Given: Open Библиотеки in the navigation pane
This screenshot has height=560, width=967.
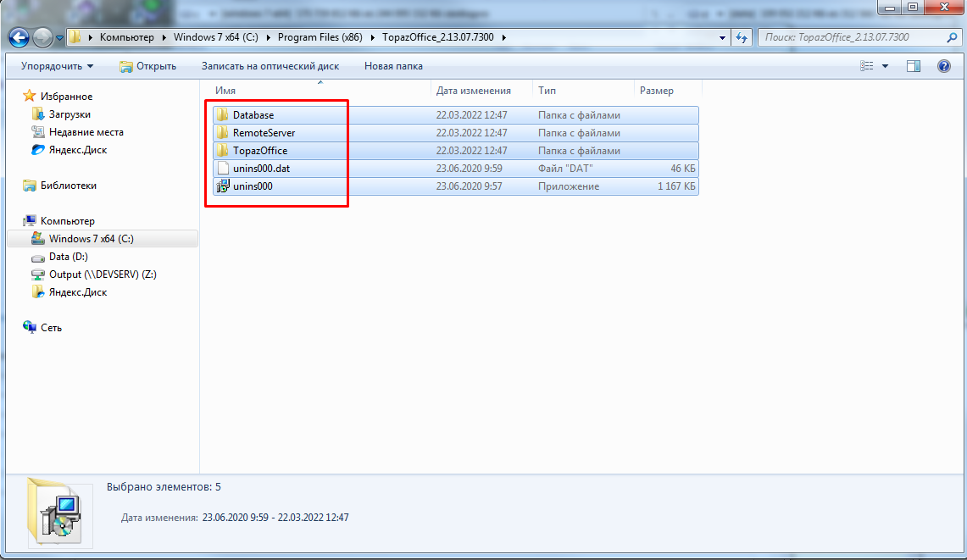Looking at the screenshot, I should [69, 185].
